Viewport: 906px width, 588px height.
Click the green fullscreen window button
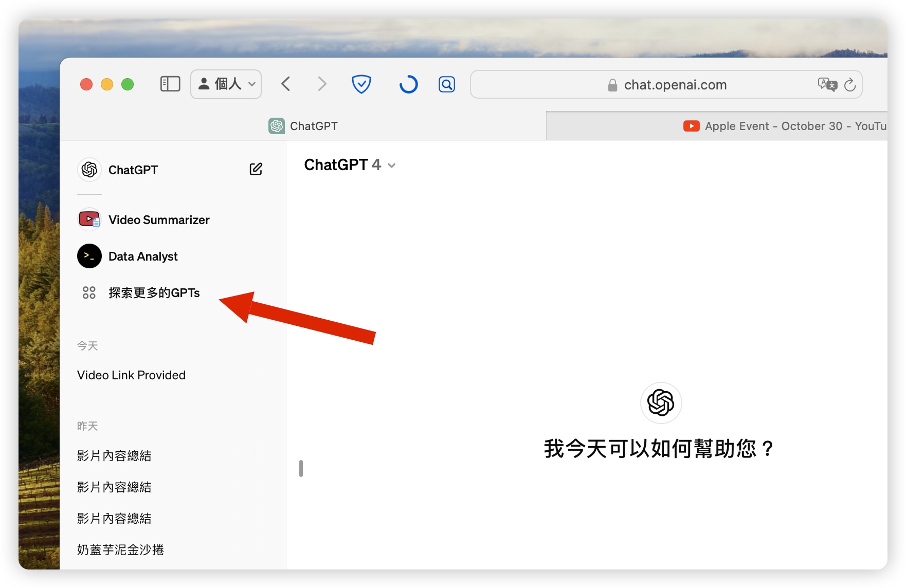point(128,84)
